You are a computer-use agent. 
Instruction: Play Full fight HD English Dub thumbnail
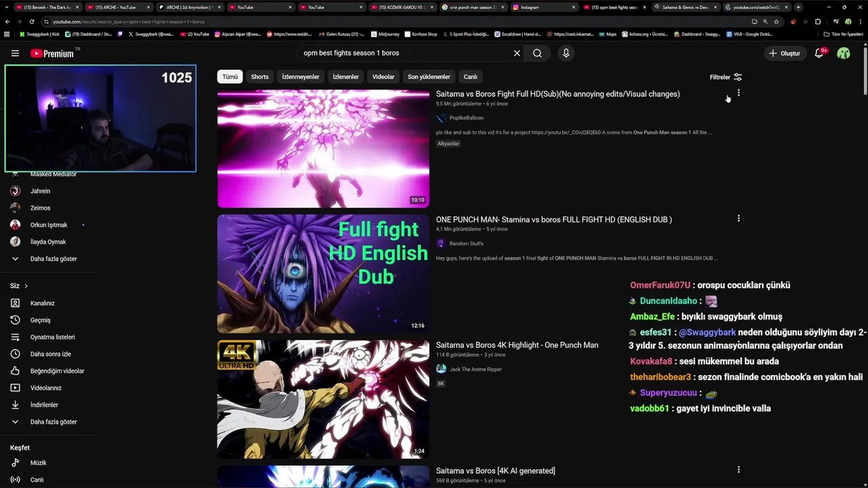(323, 274)
